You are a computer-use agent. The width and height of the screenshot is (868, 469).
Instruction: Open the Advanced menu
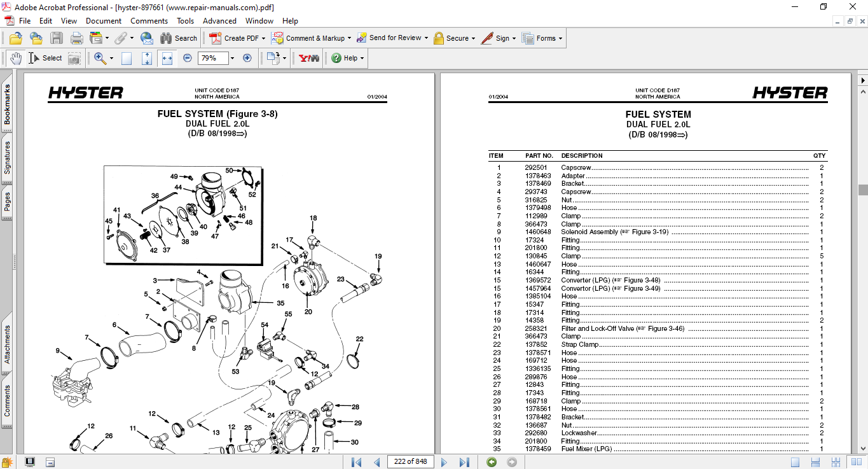click(219, 21)
